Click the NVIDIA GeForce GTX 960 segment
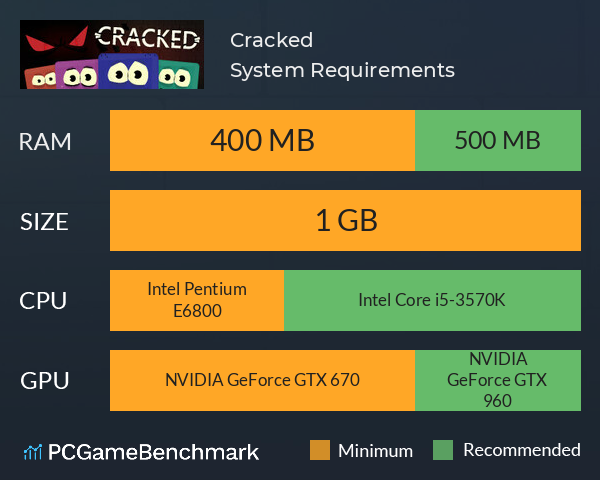Screen dimensions: 600x480 click(x=498, y=380)
